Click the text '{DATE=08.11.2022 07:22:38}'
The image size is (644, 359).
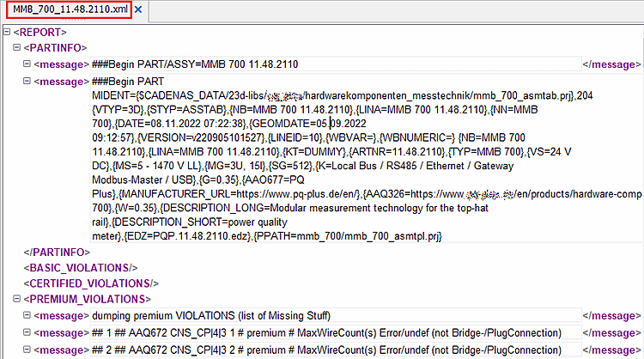180,124
